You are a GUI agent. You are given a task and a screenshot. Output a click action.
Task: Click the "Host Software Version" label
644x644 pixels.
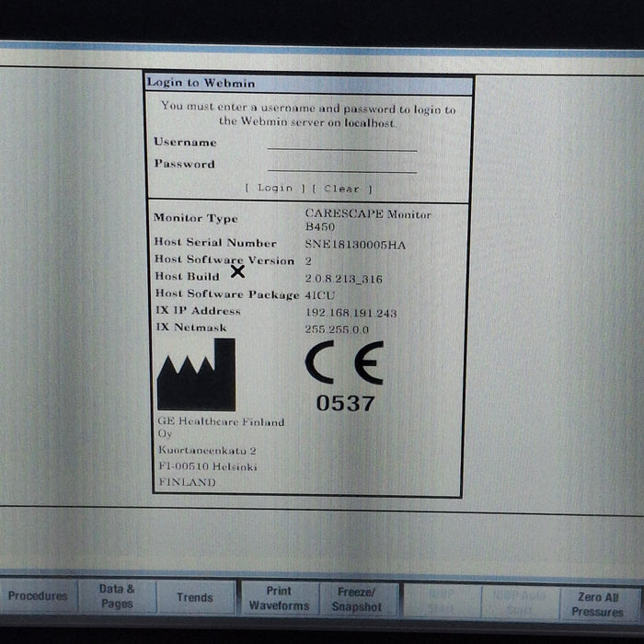click(224, 260)
